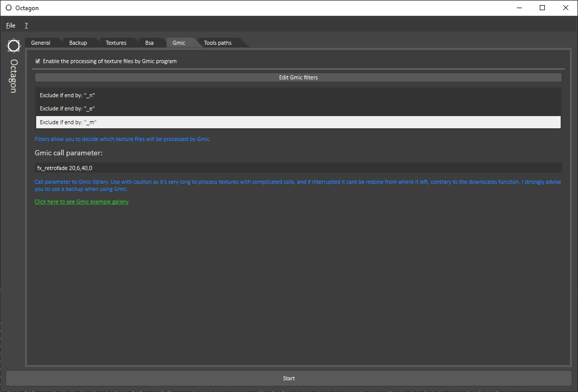This screenshot has width=578, height=392.
Task: Focus the Gmic call parameter text field
Action: tap(298, 167)
